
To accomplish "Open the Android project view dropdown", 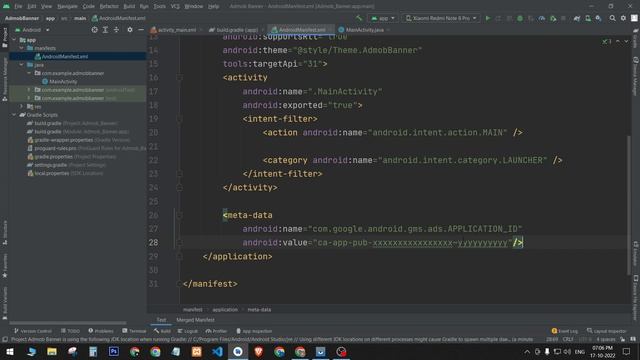I will [32, 30].
